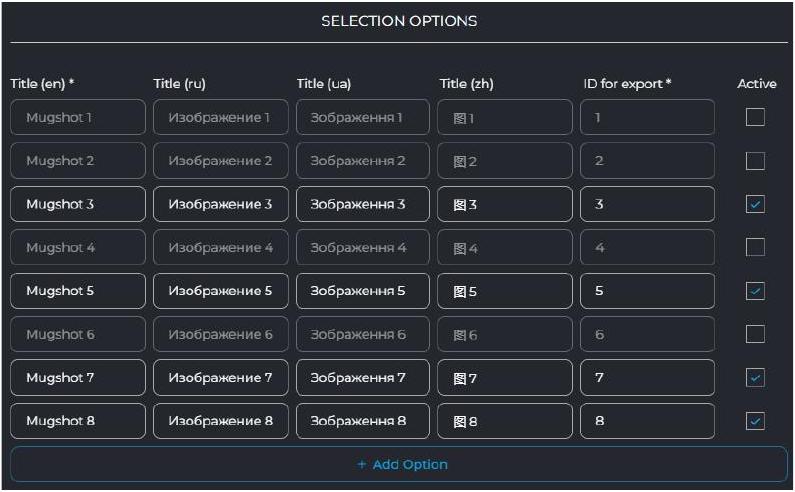Click the Chinese title field 图6

pos(505,334)
